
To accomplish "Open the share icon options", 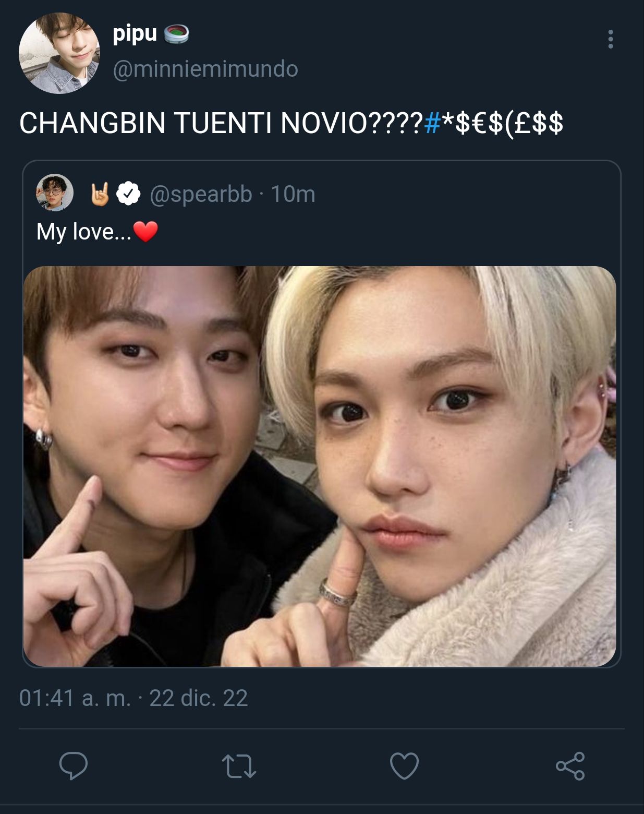I will (570, 766).
